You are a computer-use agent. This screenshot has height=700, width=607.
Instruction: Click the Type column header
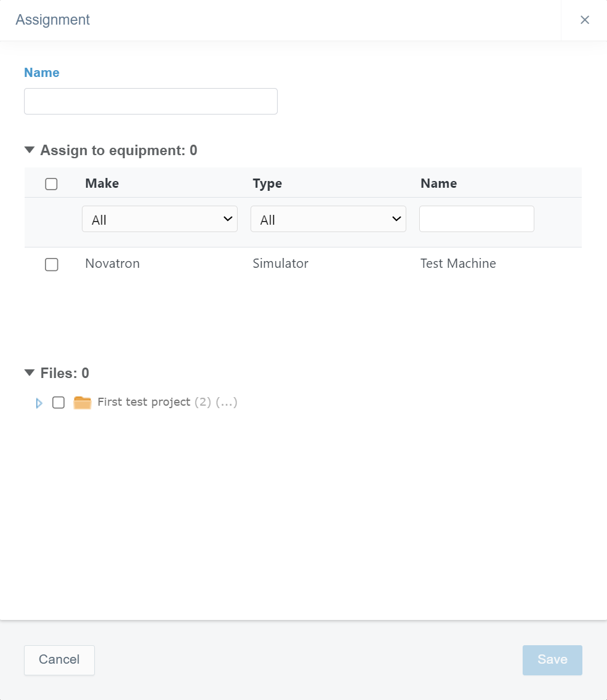267,183
